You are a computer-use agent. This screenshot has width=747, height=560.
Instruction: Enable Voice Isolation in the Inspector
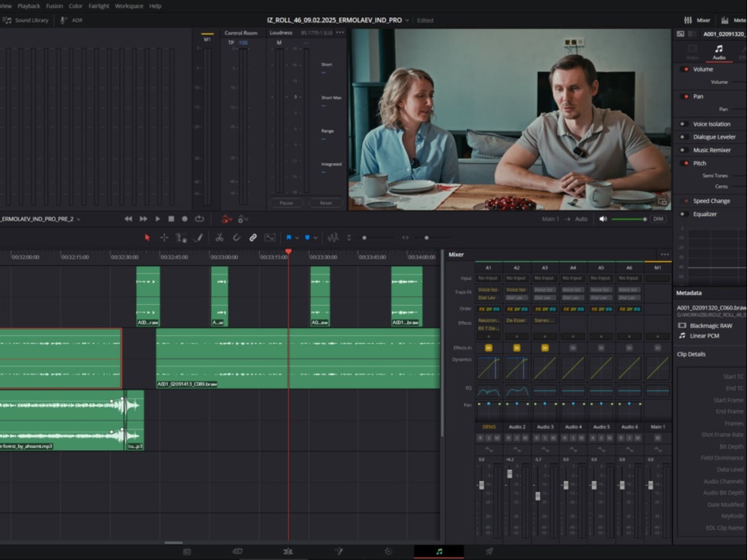click(683, 124)
